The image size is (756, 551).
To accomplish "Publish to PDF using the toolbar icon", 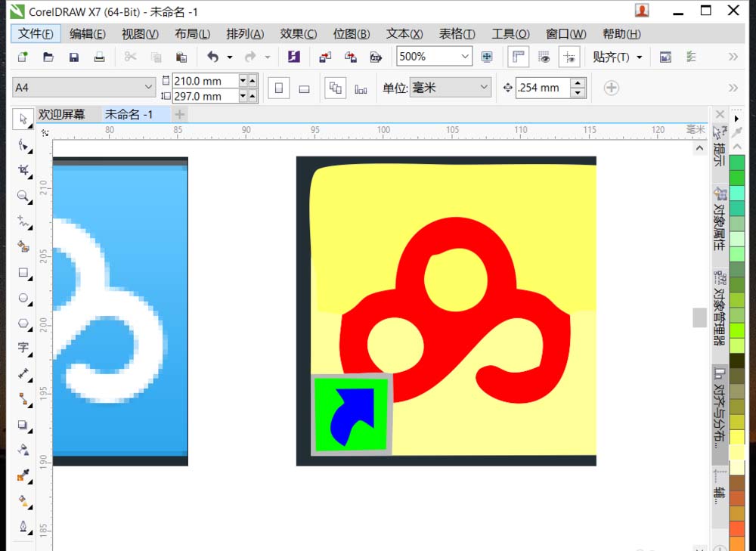I will pyautogui.click(x=376, y=57).
